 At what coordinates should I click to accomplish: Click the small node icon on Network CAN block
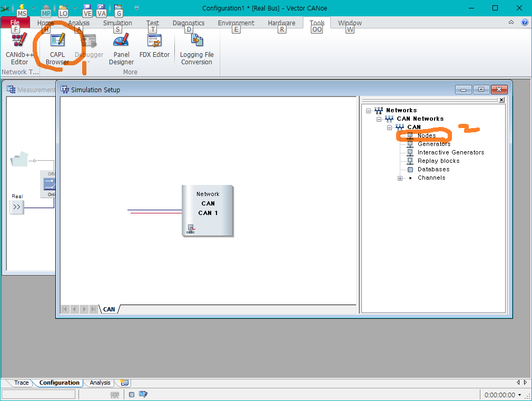(x=191, y=229)
